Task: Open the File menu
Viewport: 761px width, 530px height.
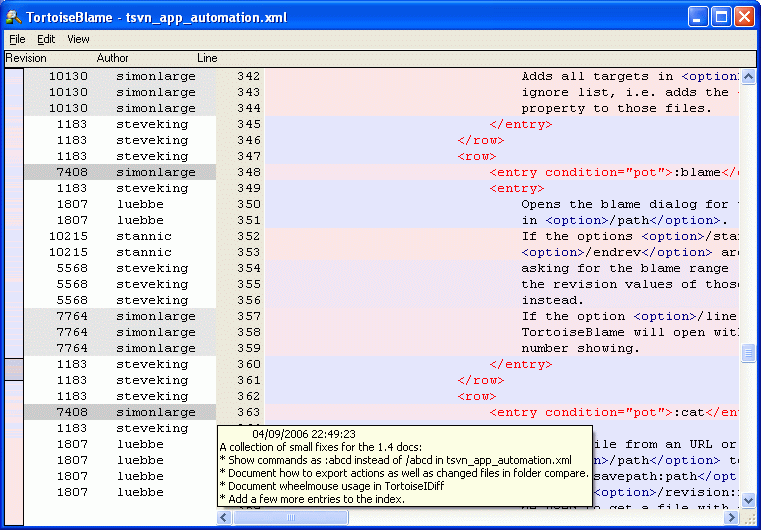Action: point(17,39)
